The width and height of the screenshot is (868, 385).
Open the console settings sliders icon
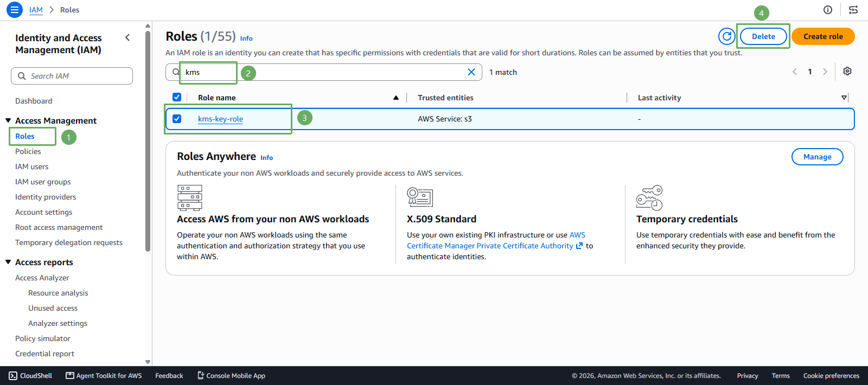(853, 10)
